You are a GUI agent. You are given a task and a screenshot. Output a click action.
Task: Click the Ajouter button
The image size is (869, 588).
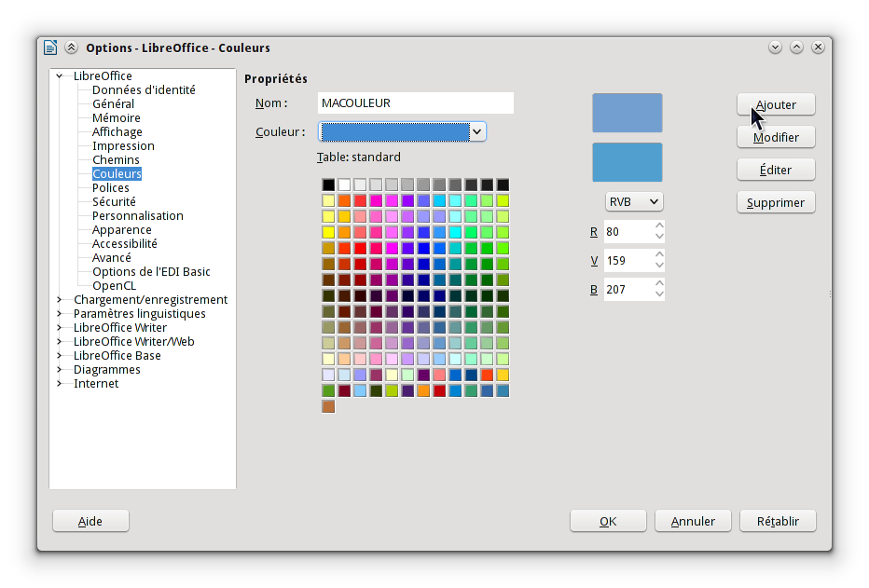coord(776,104)
